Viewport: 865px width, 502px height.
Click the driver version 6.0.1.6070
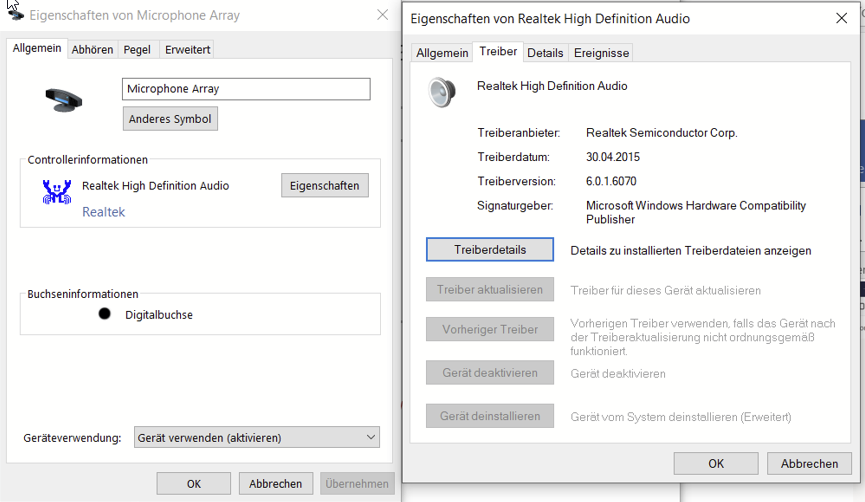click(611, 181)
